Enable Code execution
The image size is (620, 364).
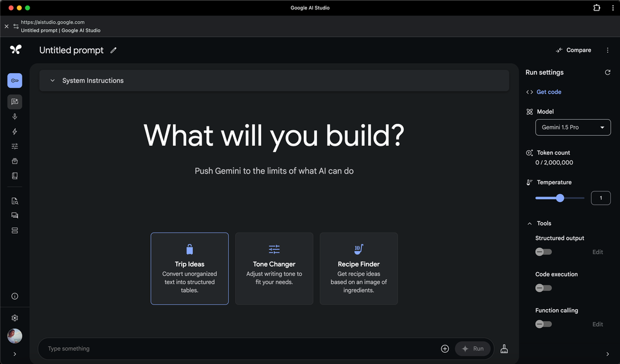pyautogui.click(x=543, y=288)
